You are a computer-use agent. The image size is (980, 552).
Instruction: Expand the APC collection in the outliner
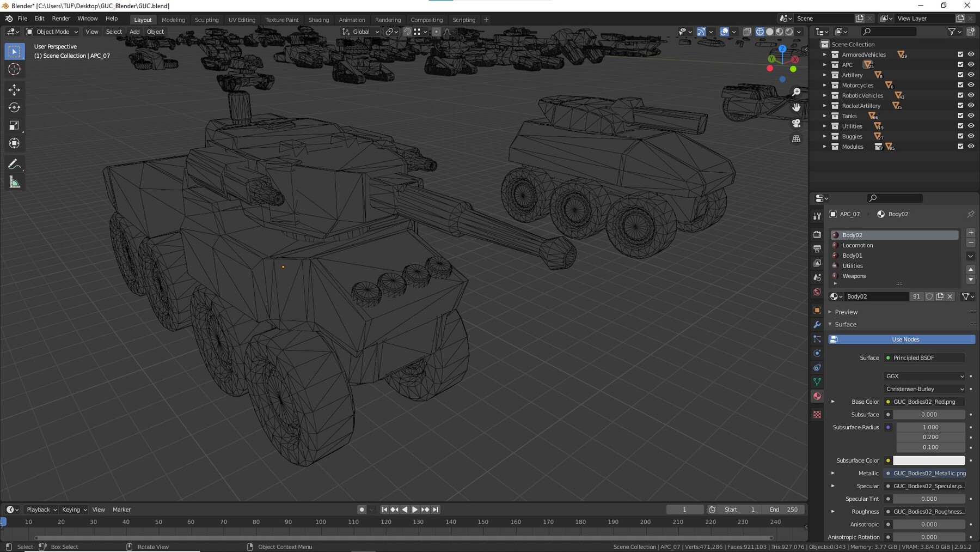(824, 64)
